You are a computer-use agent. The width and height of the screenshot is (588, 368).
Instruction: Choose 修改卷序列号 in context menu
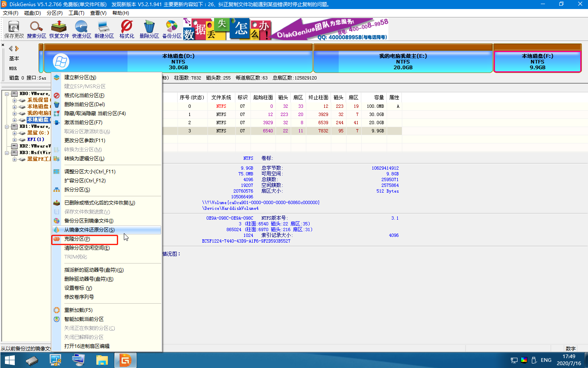(x=107, y=297)
